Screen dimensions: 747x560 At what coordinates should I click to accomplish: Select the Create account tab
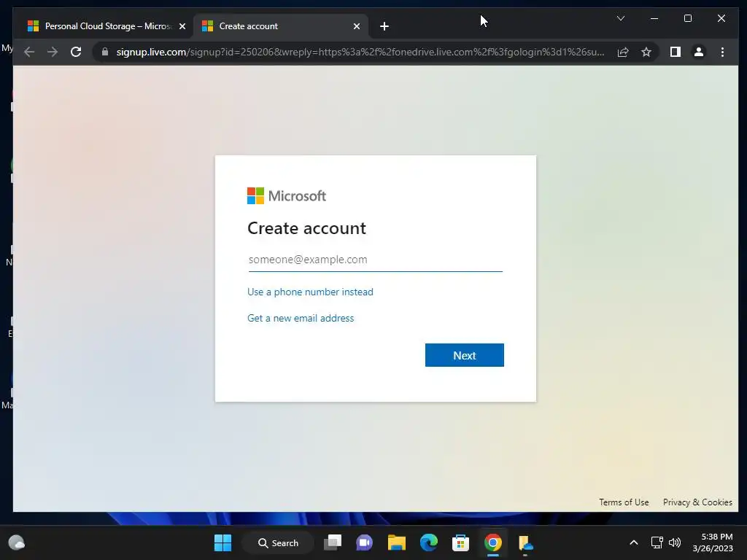coord(281,26)
